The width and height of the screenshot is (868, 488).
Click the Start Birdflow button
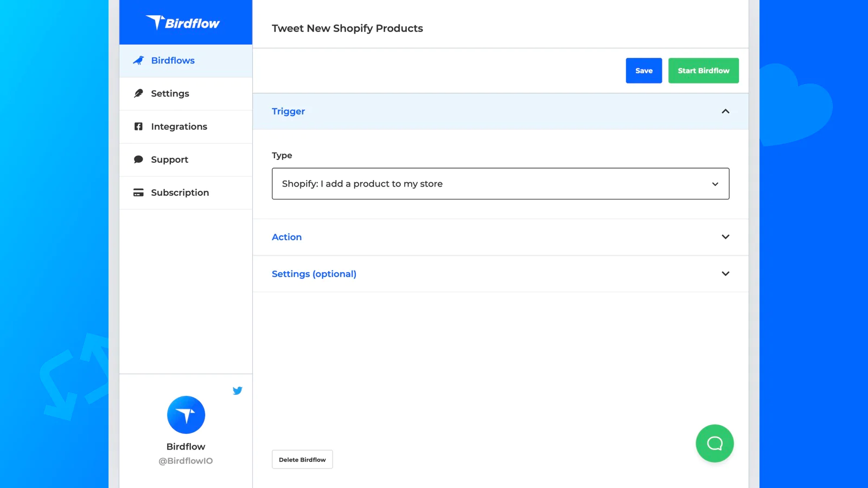click(704, 70)
